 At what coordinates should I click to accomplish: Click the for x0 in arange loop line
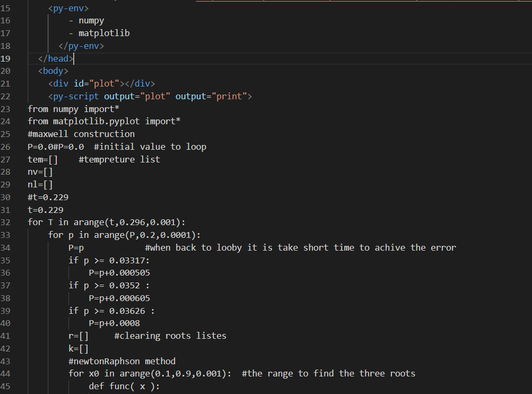[133, 373]
